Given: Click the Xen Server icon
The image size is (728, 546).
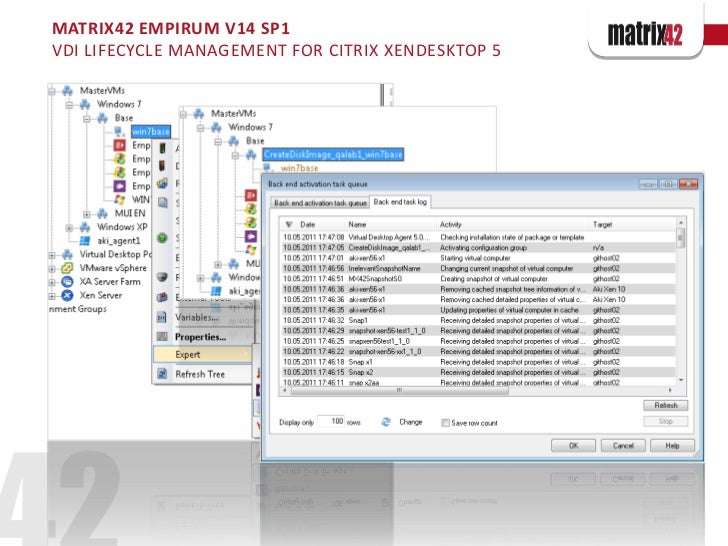Looking at the screenshot, I should [68, 295].
